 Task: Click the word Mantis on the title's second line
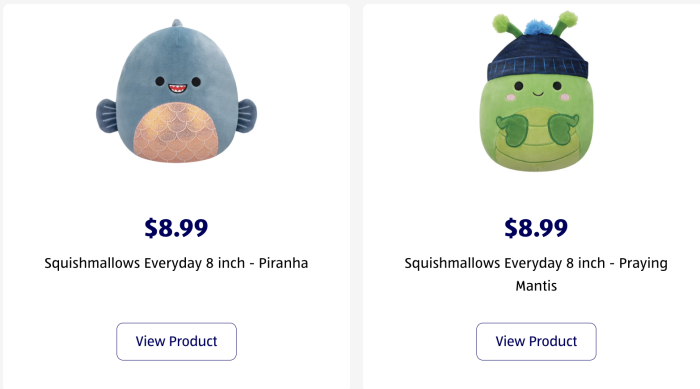pyautogui.click(x=536, y=286)
